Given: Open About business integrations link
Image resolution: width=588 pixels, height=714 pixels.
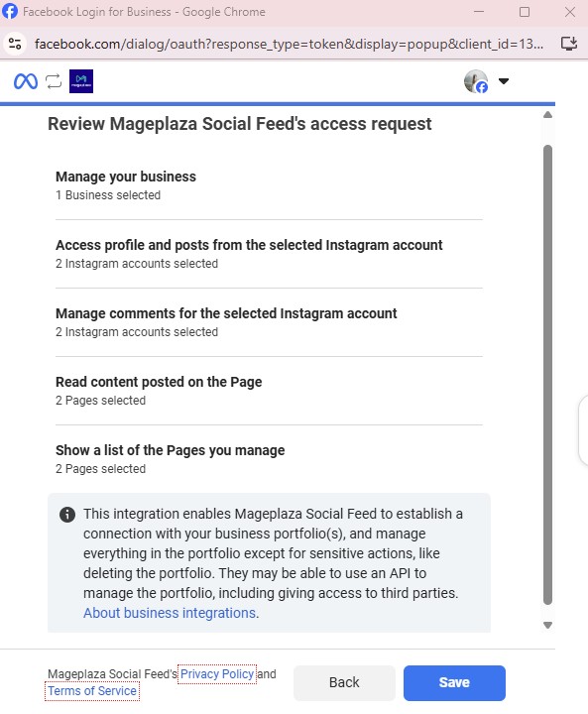Looking at the screenshot, I should [170, 613].
